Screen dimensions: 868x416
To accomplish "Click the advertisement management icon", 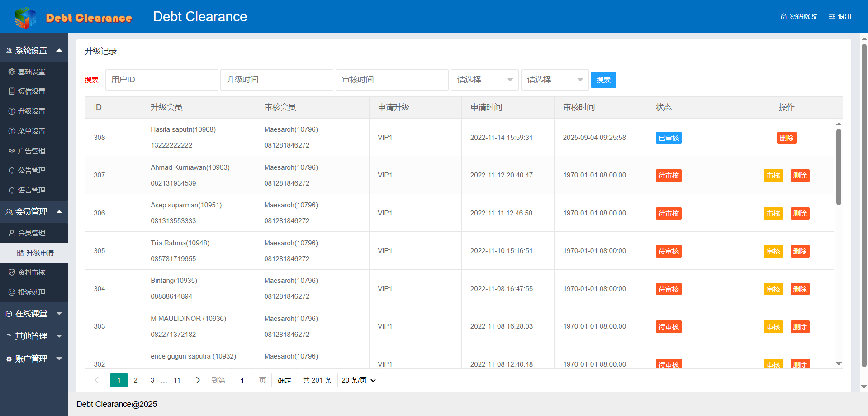I will tap(12, 151).
